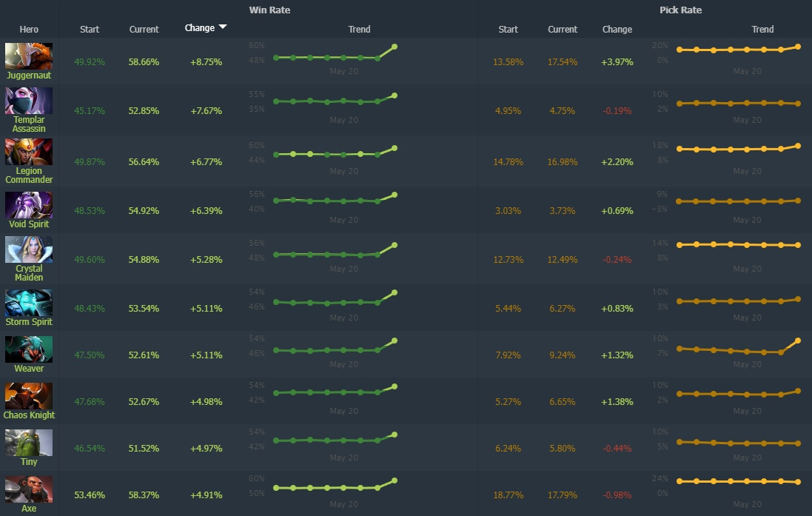
Task: Click the Win Rate group header
Action: tap(269, 10)
